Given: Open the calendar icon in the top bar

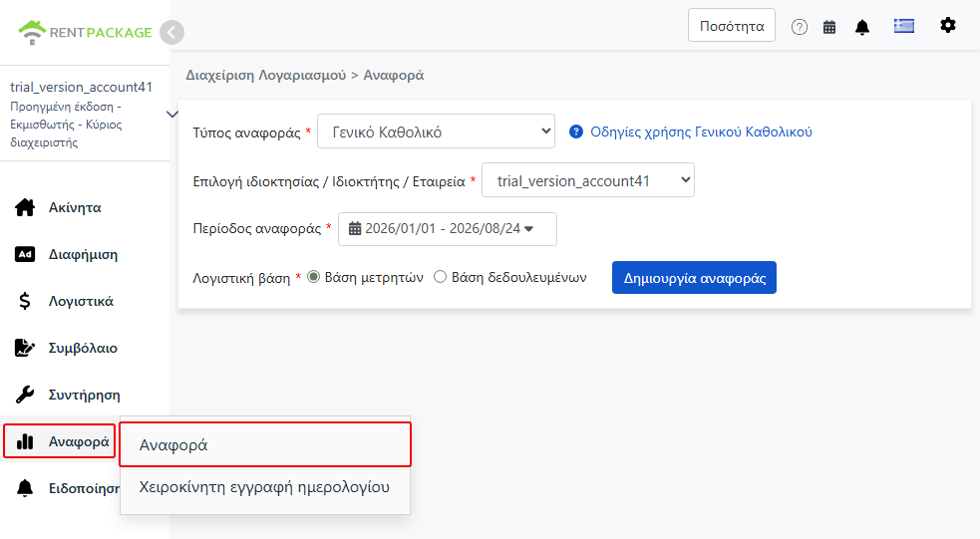Looking at the screenshot, I should [829, 27].
